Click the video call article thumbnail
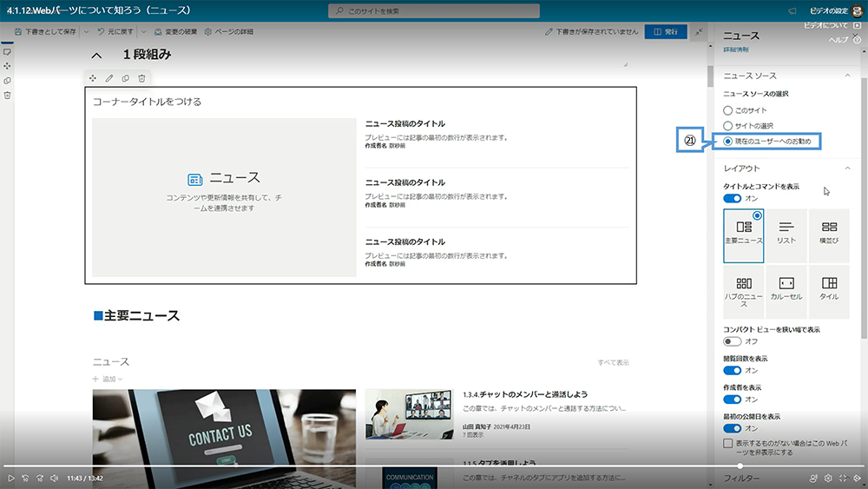This screenshot has width=868, height=489. click(x=409, y=414)
